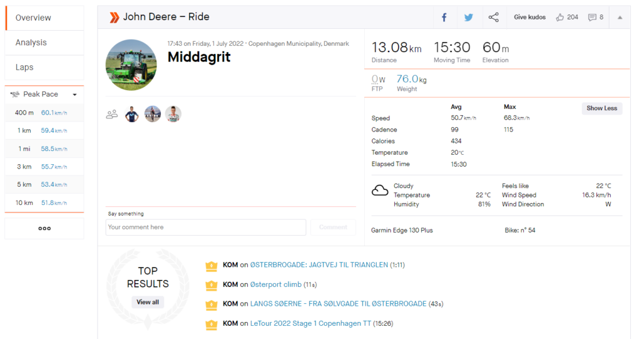This screenshot has height=339, width=644.
Task: Share activity on Facebook
Action: pos(445,17)
